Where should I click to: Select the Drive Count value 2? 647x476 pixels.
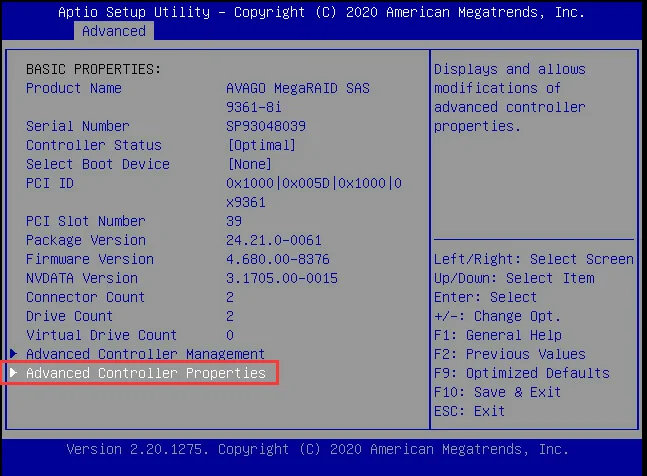pyautogui.click(x=230, y=316)
